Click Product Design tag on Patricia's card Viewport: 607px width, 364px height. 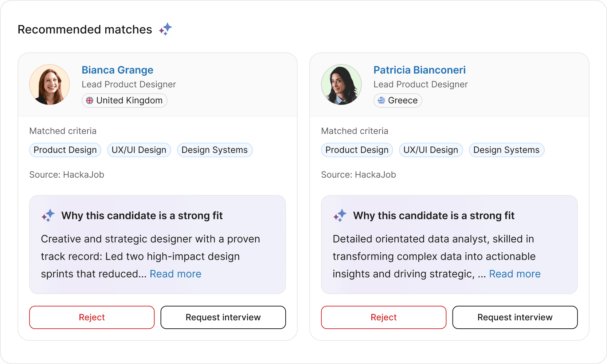coord(357,150)
